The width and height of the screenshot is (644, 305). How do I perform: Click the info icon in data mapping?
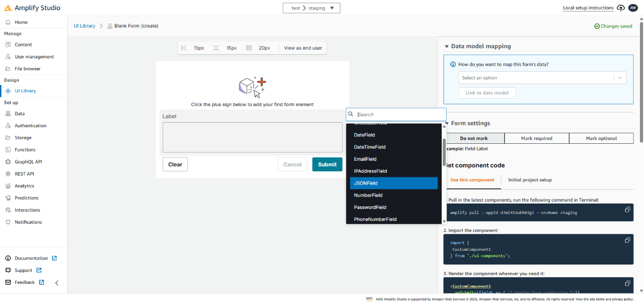pyautogui.click(x=453, y=64)
